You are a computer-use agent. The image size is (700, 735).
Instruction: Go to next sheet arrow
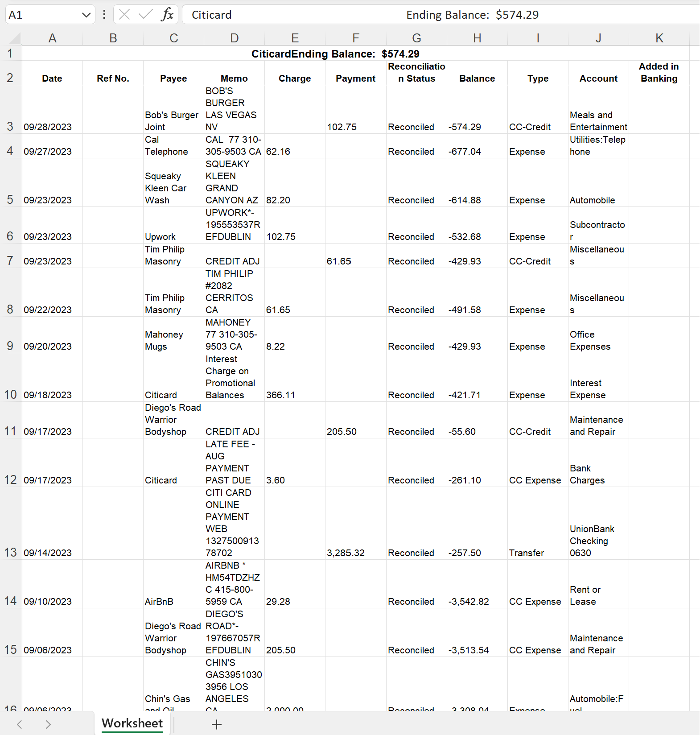[x=48, y=724]
